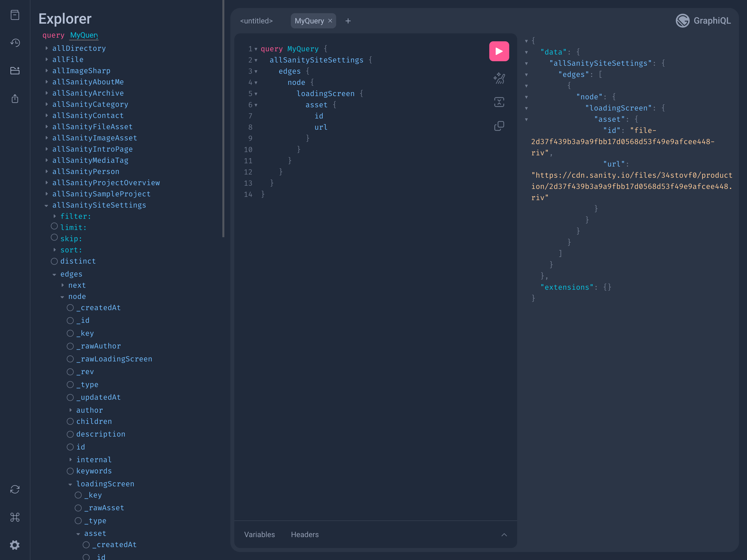Switch to the untitled tab
This screenshot has width=747, height=560.
click(x=256, y=21)
